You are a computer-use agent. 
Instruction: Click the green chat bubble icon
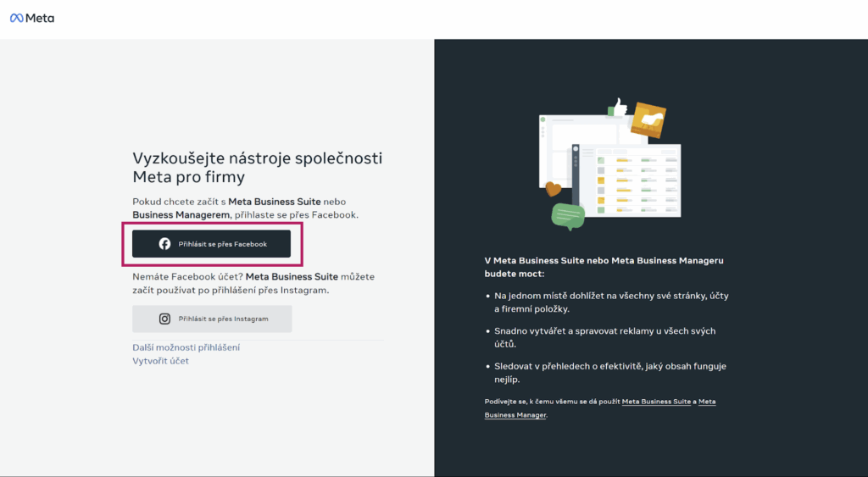click(568, 216)
